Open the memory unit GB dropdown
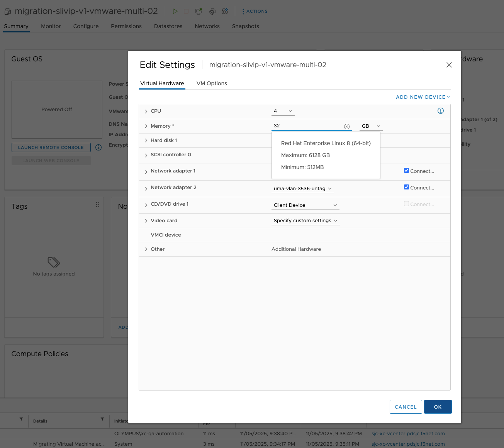The height and width of the screenshot is (448, 504). (x=370, y=126)
